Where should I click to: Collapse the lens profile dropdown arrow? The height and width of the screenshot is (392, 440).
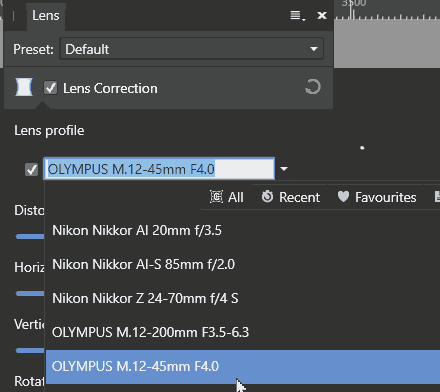(x=284, y=169)
